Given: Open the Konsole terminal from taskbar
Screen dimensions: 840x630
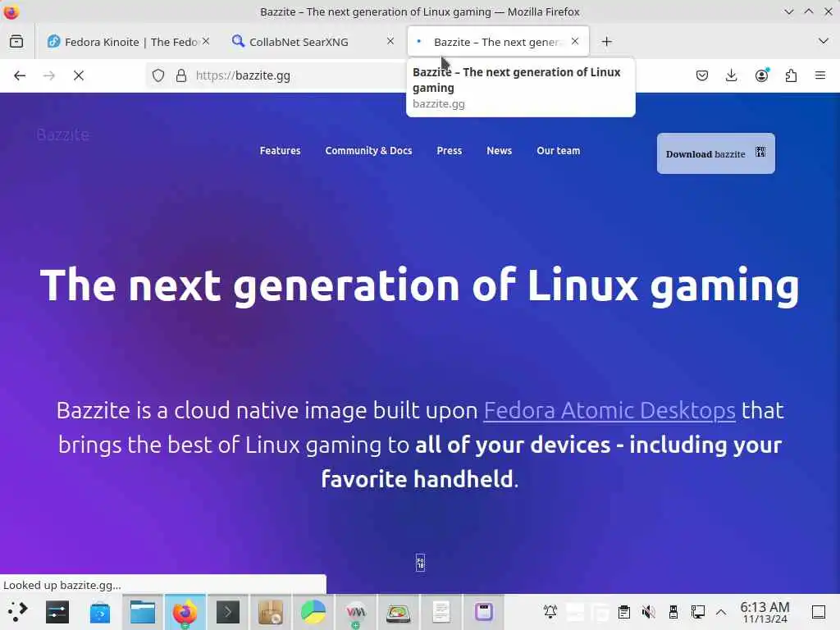Looking at the screenshot, I should [228, 612].
